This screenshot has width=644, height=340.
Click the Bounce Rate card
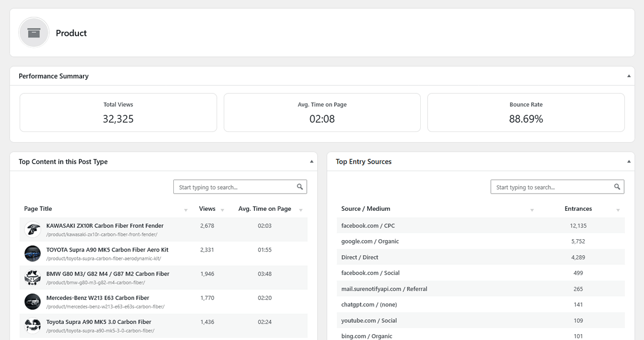pyautogui.click(x=526, y=113)
